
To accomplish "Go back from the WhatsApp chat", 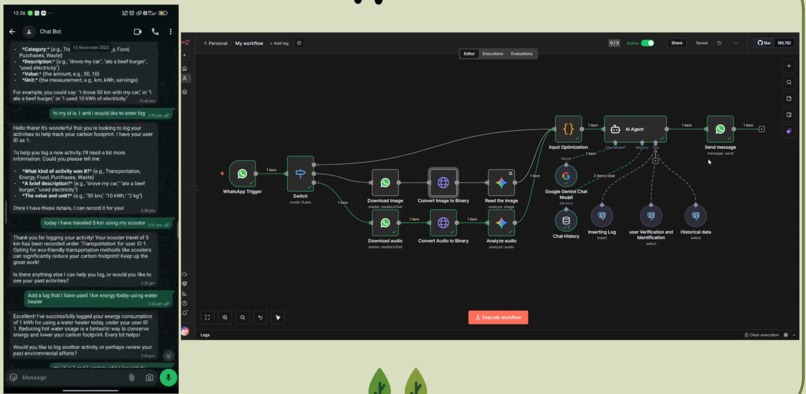I will point(12,31).
